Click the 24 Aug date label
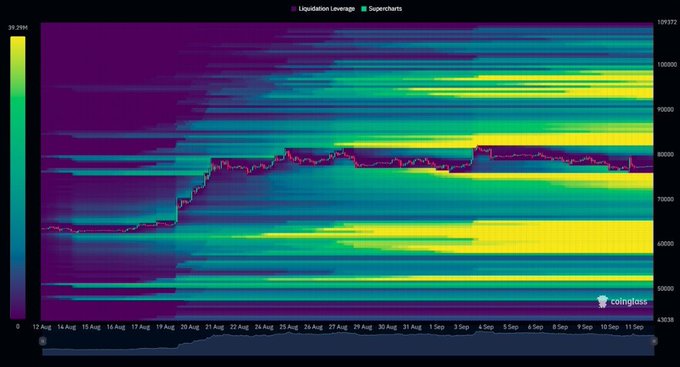The height and width of the screenshot is (367, 680). (x=264, y=327)
